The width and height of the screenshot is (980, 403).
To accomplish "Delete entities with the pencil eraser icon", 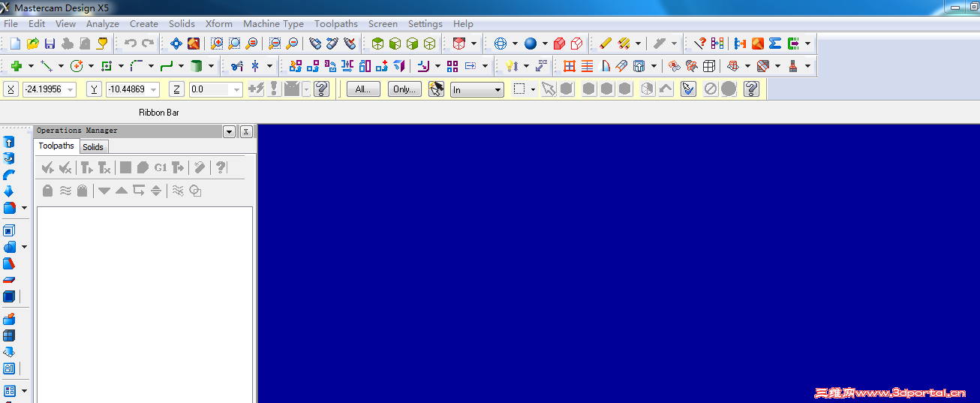I will tap(606, 44).
